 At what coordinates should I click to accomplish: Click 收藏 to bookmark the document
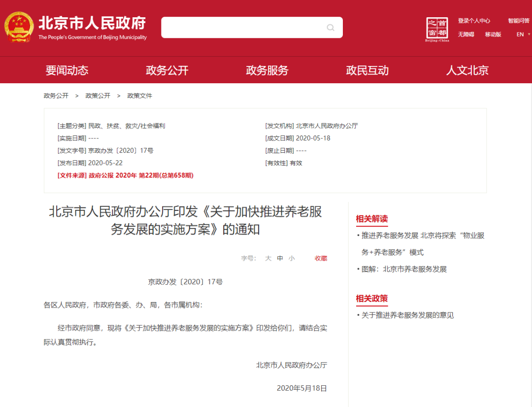[x=321, y=258]
